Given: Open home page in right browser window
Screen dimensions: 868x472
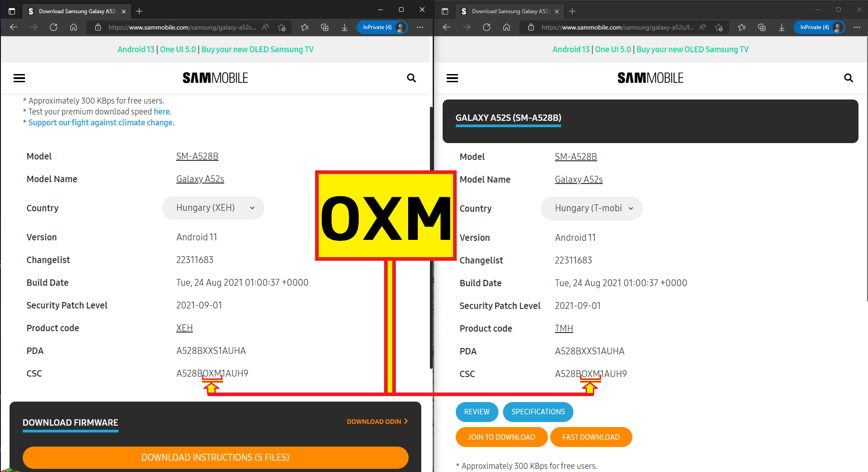Looking at the screenshot, I should click(x=507, y=27).
